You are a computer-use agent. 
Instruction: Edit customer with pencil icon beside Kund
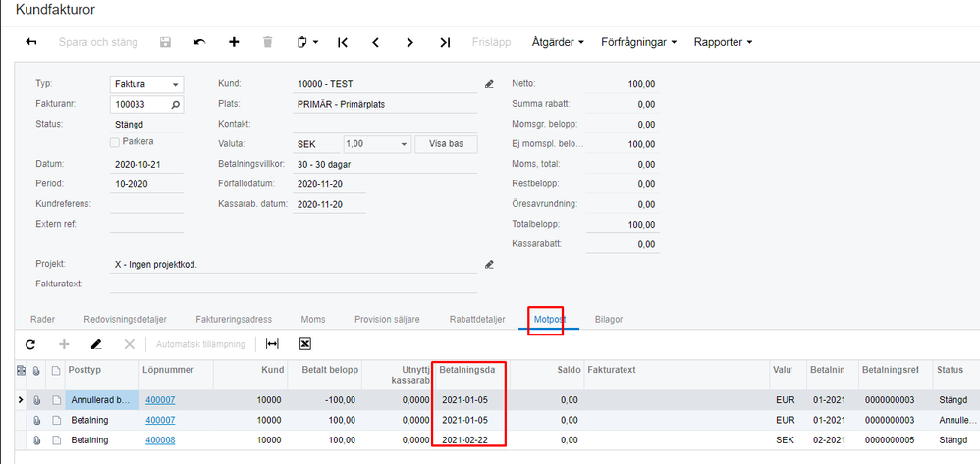click(x=489, y=84)
